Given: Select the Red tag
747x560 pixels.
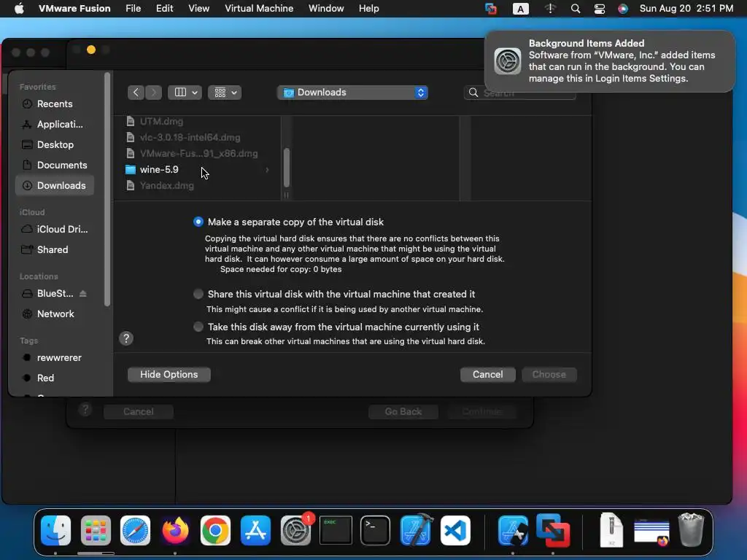Looking at the screenshot, I should click(x=55, y=378).
